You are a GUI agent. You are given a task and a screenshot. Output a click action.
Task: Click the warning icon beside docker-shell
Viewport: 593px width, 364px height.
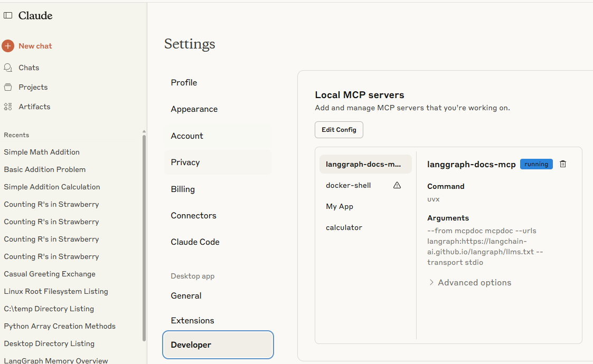coord(397,185)
